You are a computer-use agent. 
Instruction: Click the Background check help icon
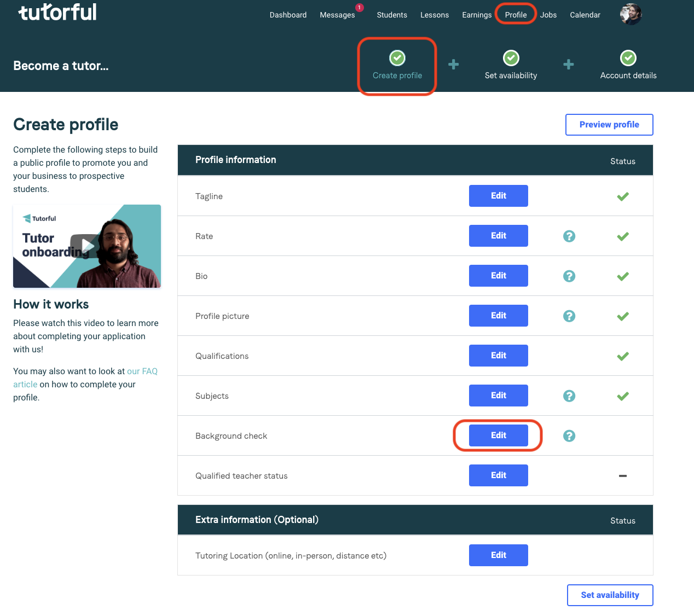pos(569,436)
